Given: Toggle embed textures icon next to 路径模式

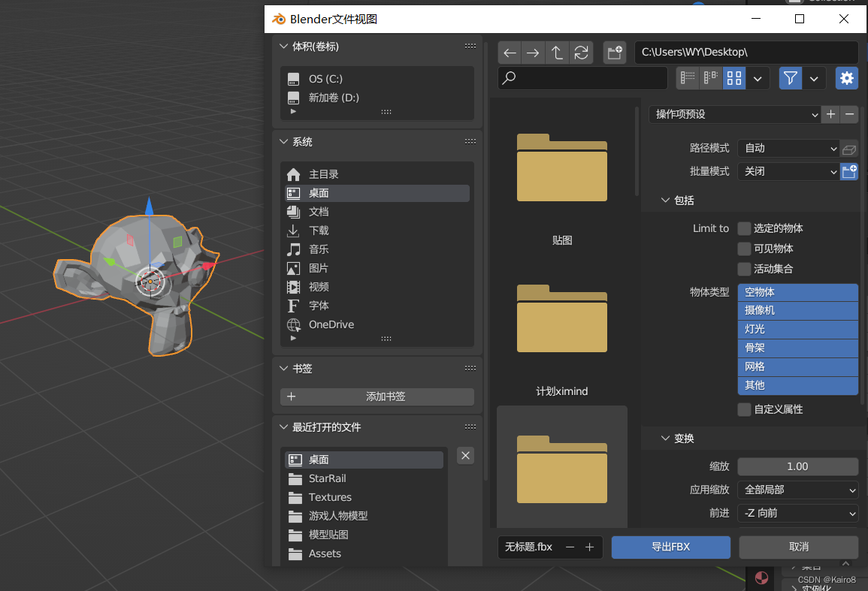Looking at the screenshot, I should pyautogui.click(x=849, y=149).
